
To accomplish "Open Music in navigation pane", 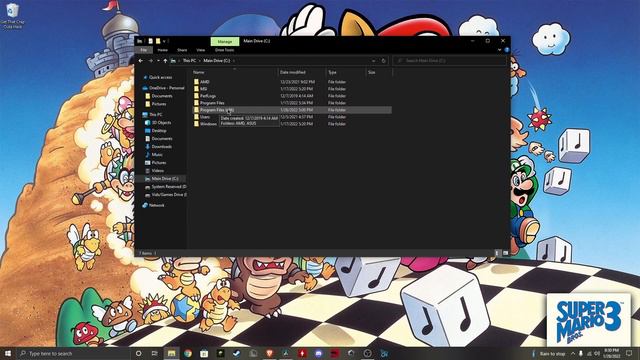I will click(x=157, y=155).
